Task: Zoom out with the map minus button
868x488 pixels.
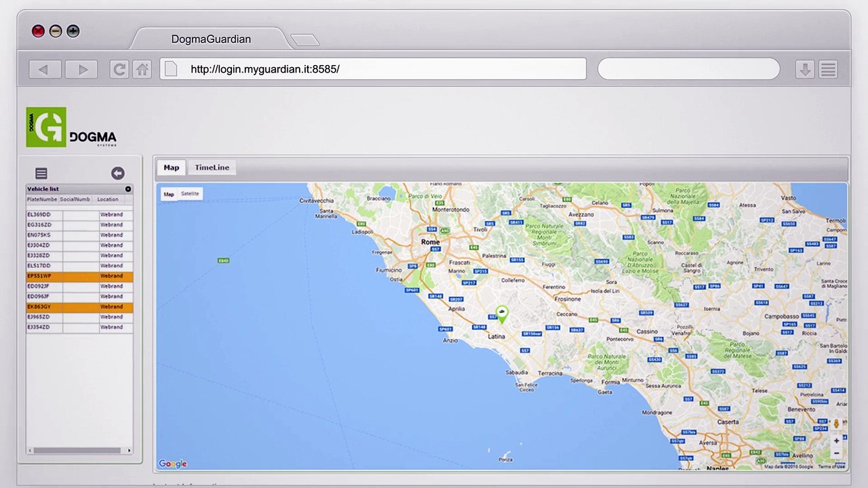Action: (836, 453)
